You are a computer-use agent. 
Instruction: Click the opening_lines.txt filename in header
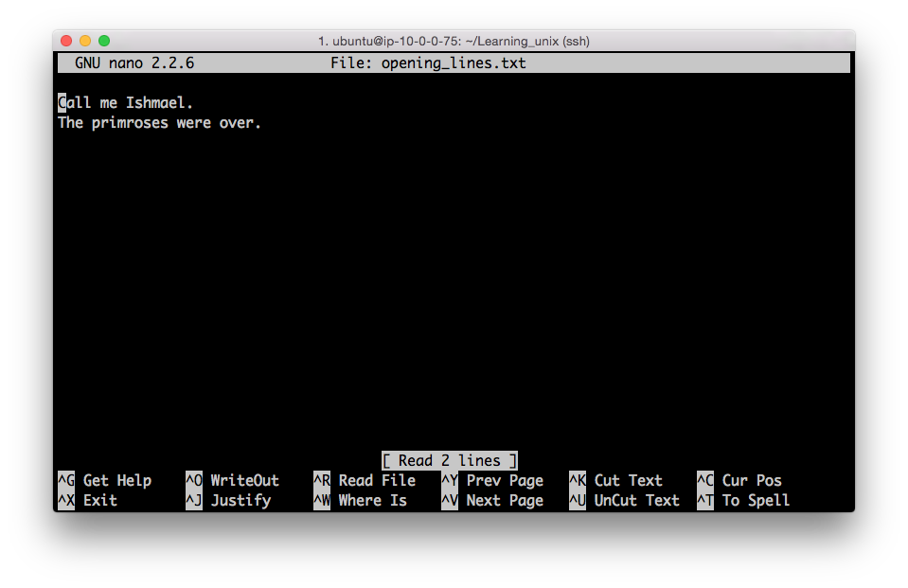pyautogui.click(x=451, y=62)
